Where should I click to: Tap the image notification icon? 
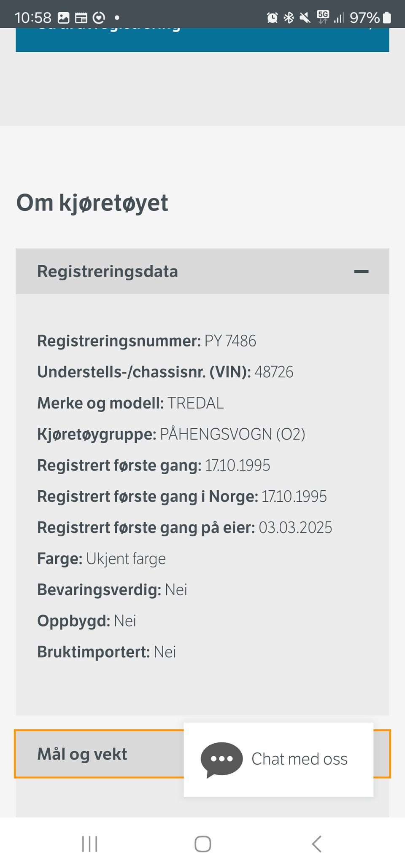pos(63,18)
